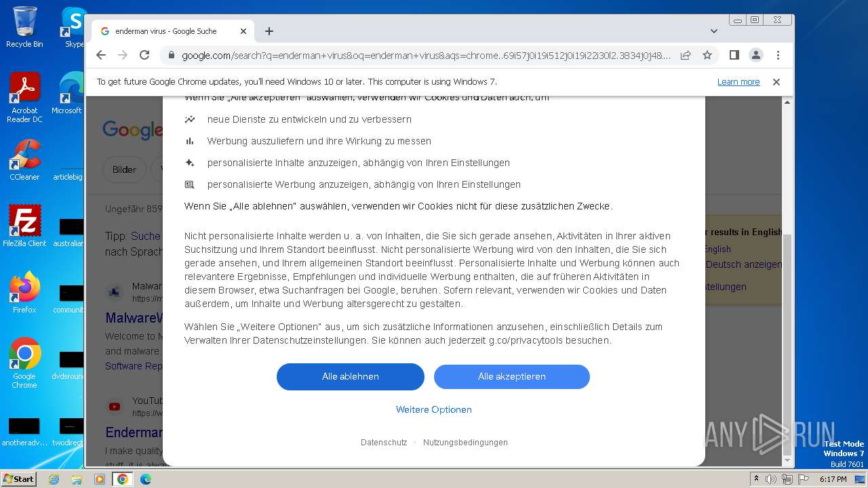Click the address bar URL
The width and height of the screenshot is (868, 488).
pos(426,56)
